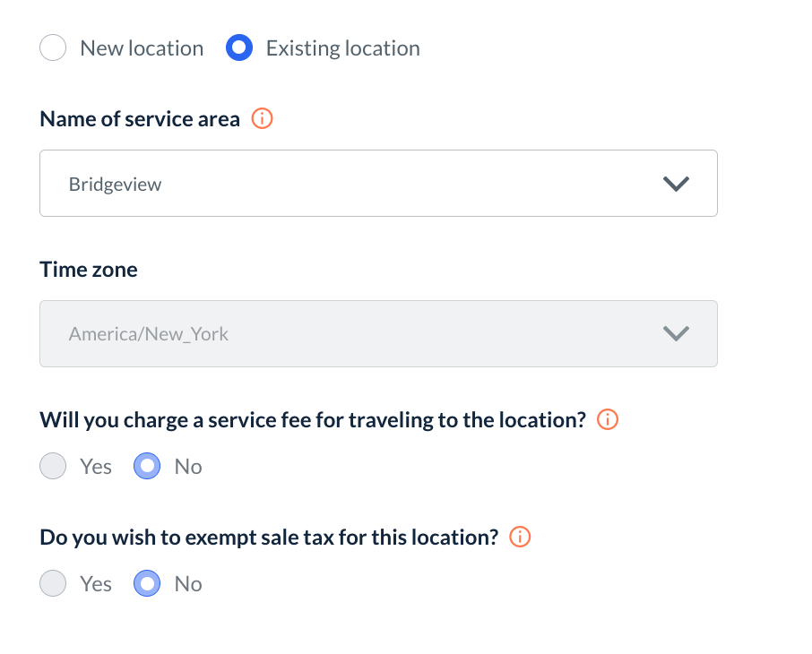
Task: Click info icon beside Name of service area
Action: click(x=262, y=118)
